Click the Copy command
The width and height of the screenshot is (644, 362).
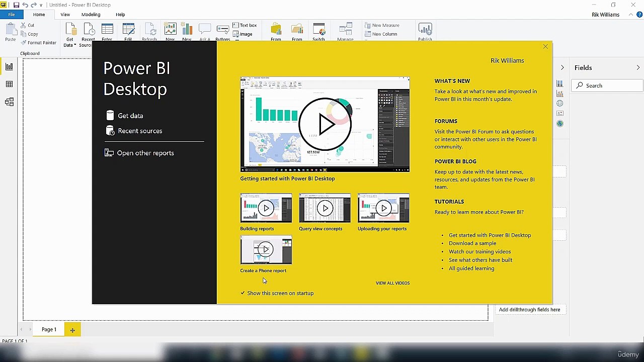pos(29,34)
